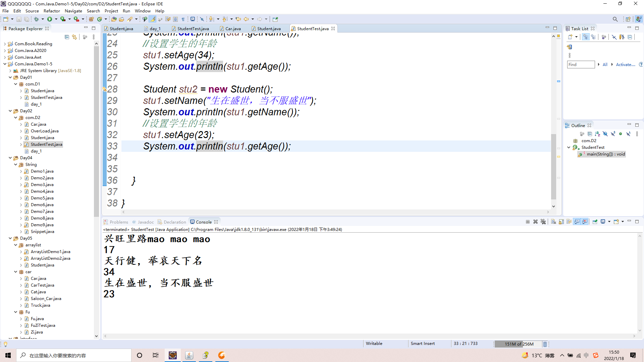Toggle Scroll Lock in console

(x=561, y=222)
